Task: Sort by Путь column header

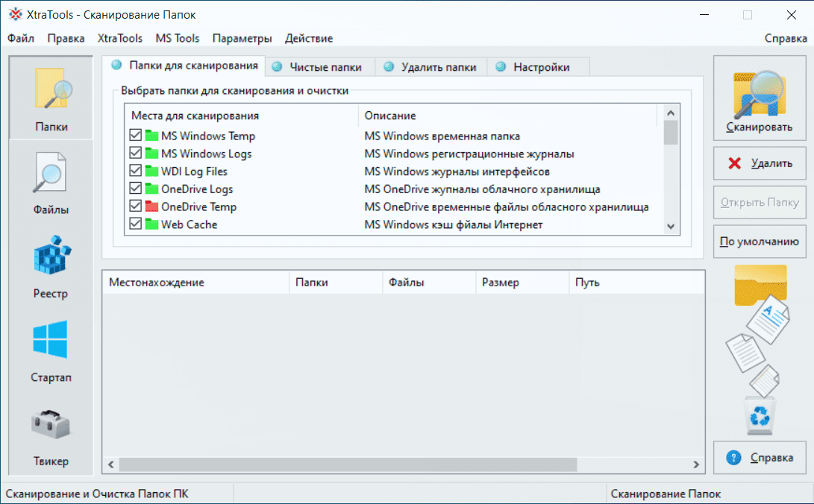Action: 636,282
